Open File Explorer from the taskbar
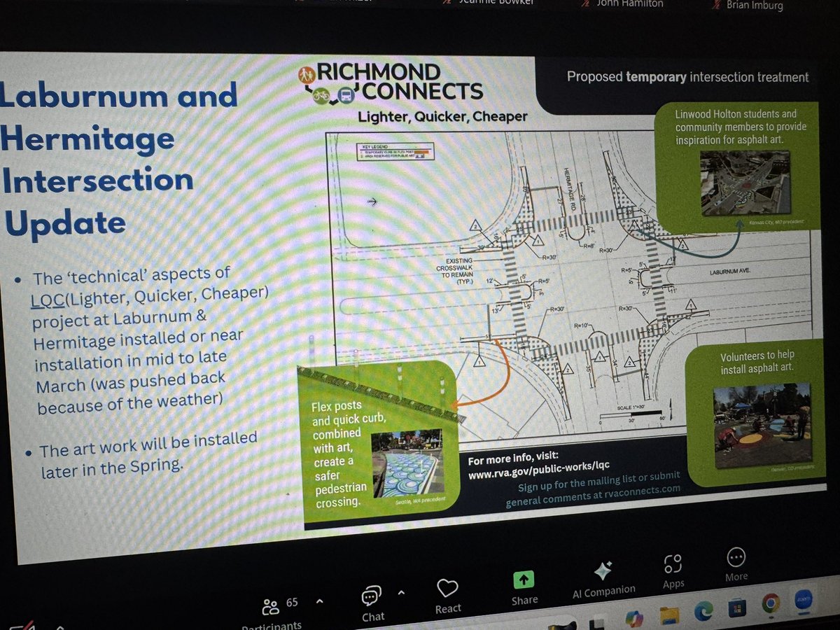The image size is (840, 630). (670, 615)
